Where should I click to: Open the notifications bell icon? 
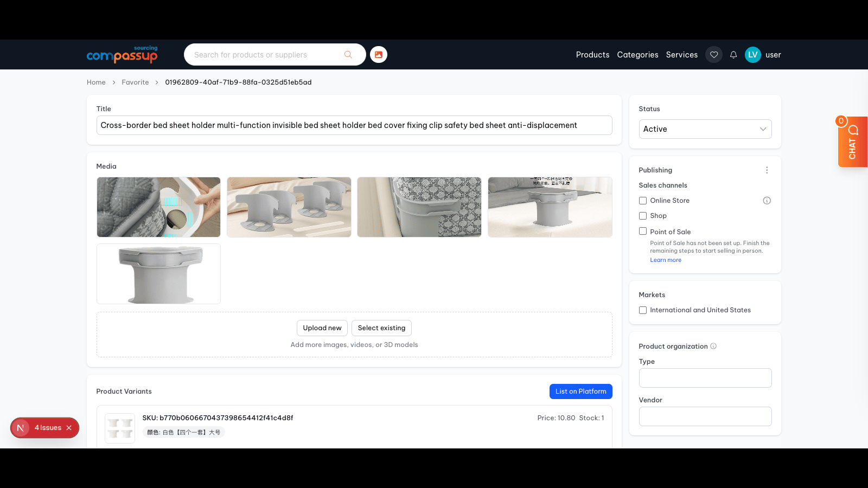[x=733, y=54]
